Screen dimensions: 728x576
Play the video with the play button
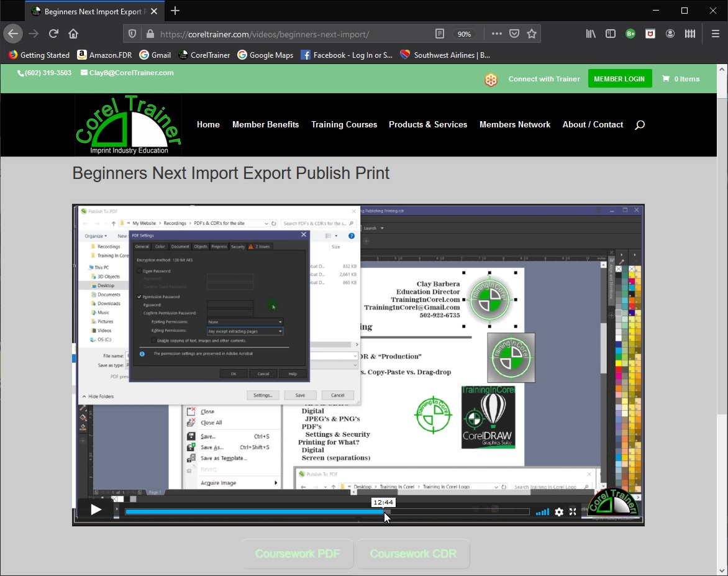coord(96,510)
